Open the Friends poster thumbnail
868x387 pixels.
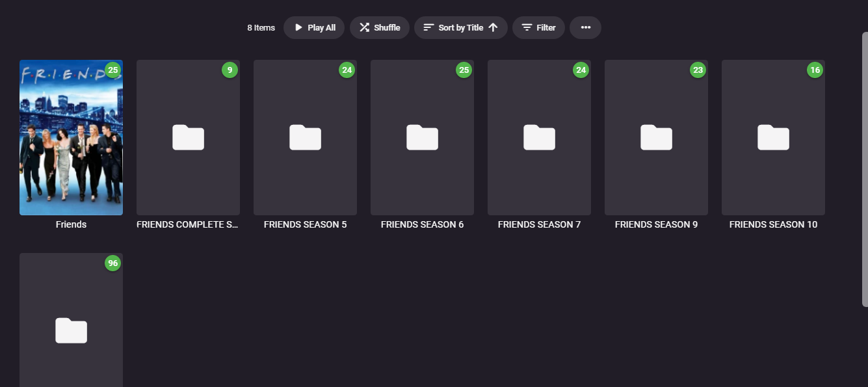pos(71,137)
